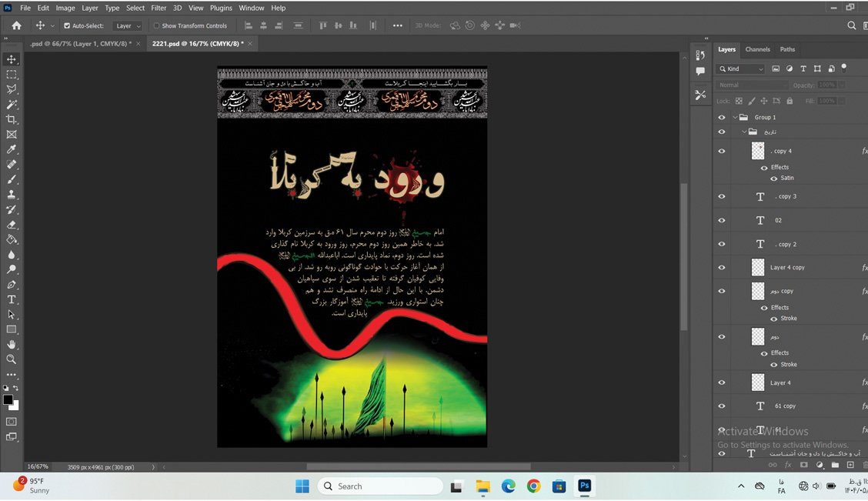This screenshot has width=868, height=501.
Task: Select the Eyedropper tool
Action: 11,149
